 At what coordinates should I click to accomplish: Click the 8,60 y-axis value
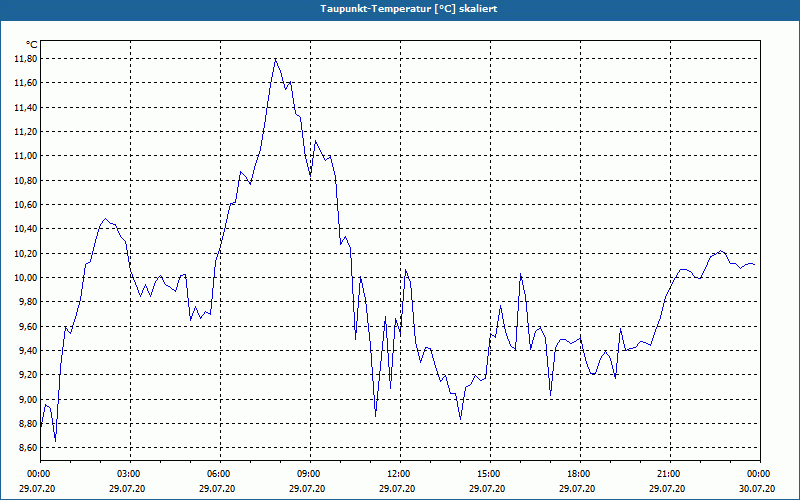pos(29,448)
